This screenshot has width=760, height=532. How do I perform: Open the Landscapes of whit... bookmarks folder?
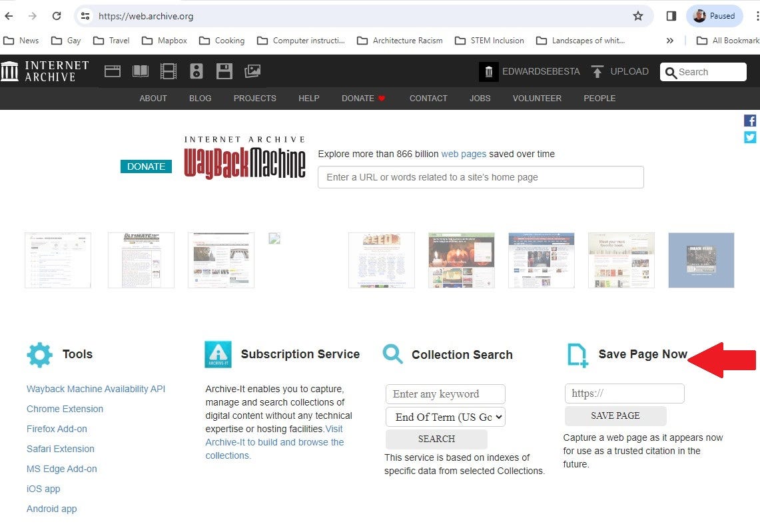point(580,41)
